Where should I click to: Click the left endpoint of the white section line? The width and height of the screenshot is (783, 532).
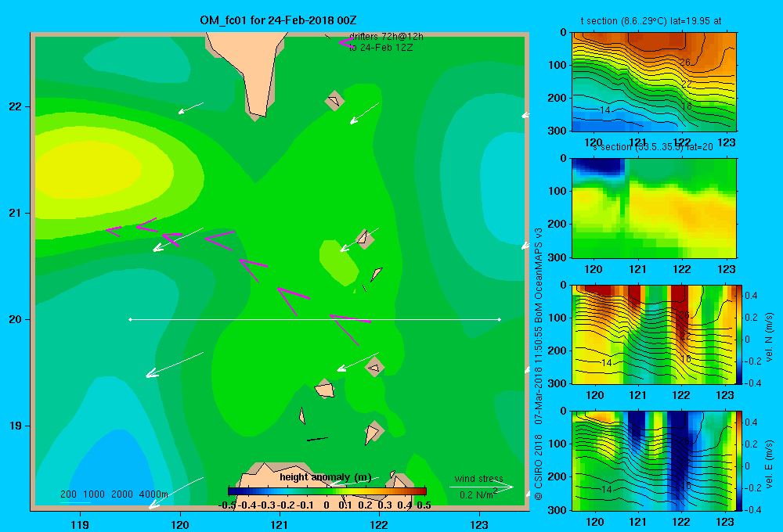130,319
